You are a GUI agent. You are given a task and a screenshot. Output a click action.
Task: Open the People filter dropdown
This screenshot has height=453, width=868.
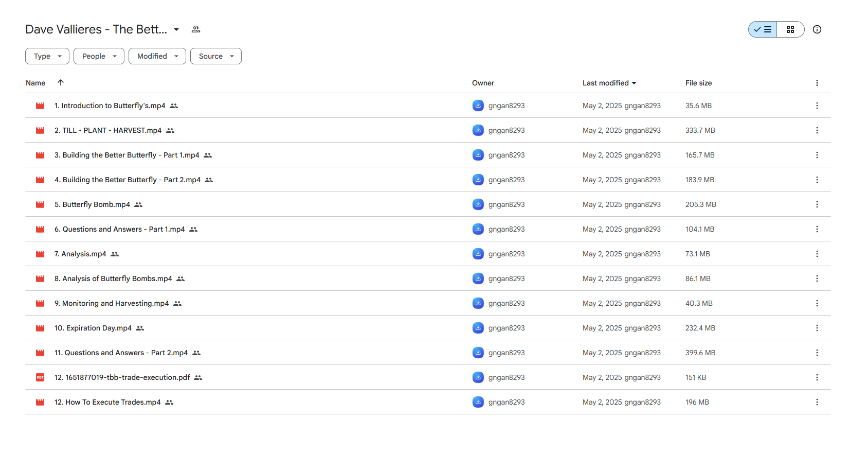(99, 56)
